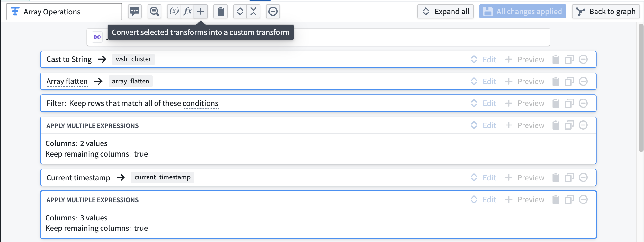Copy the Cast to String transform

tap(556, 59)
